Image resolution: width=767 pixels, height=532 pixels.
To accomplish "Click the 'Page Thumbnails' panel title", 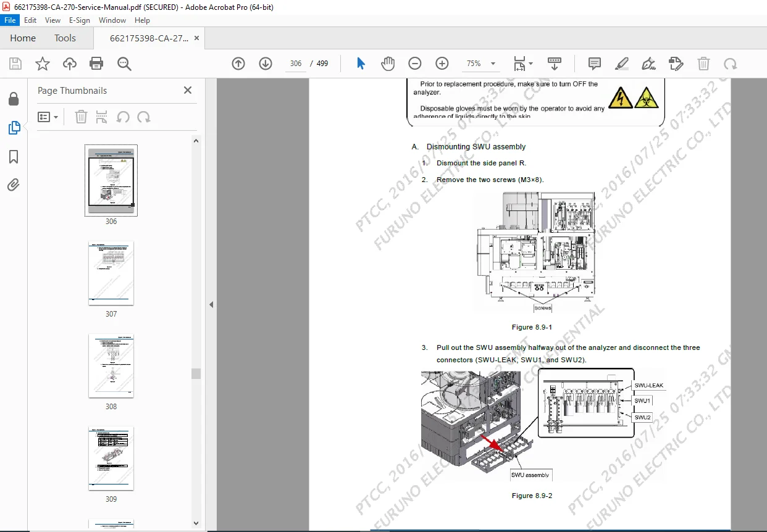I will pyautogui.click(x=72, y=90).
